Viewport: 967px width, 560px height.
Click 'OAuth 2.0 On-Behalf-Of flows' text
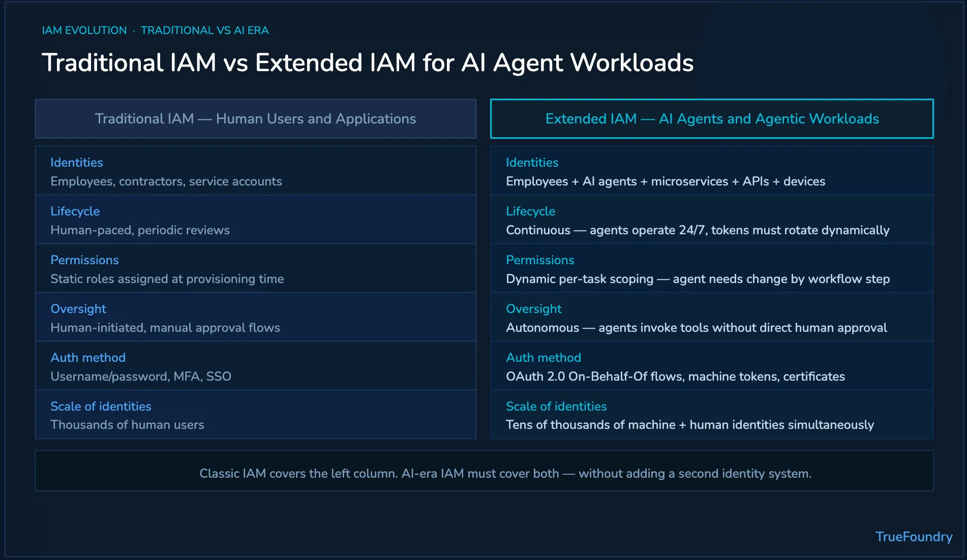coord(594,377)
